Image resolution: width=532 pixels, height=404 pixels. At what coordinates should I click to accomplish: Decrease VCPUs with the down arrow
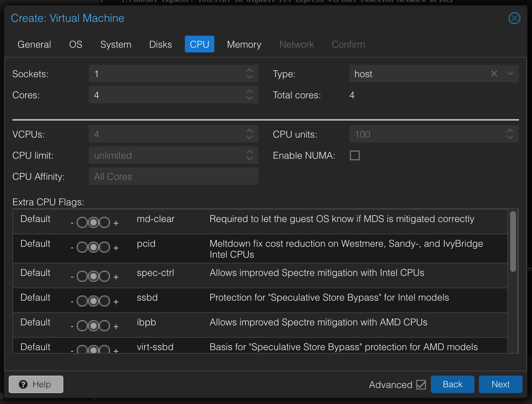click(250, 137)
